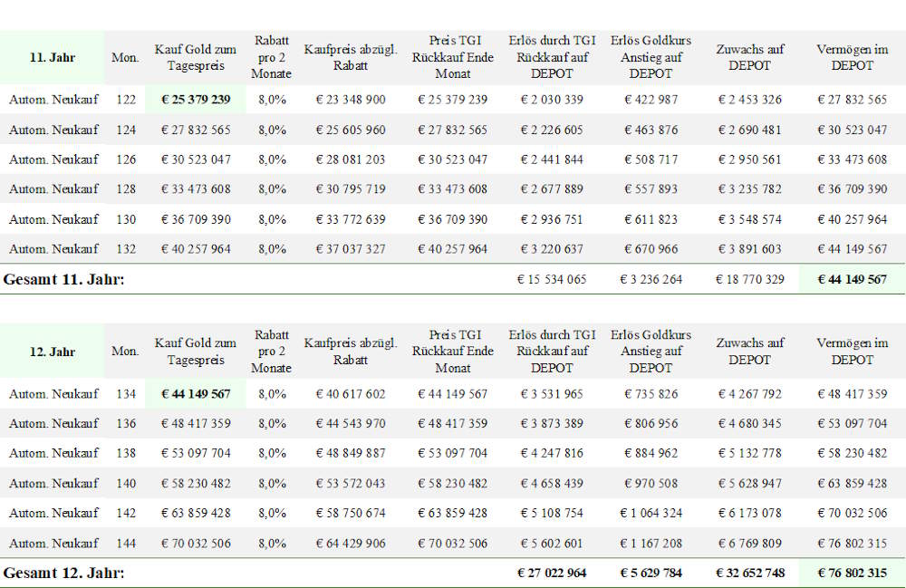Click € 806 956 cell
The height and width of the screenshot is (588, 906).
pyautogui.click(x=651, y=423)
